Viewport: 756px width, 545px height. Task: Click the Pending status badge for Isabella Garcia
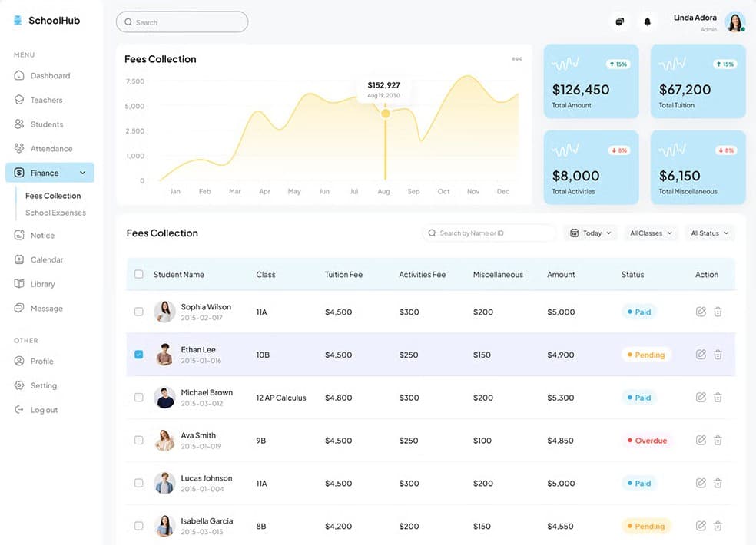click(x=645, y=527)
